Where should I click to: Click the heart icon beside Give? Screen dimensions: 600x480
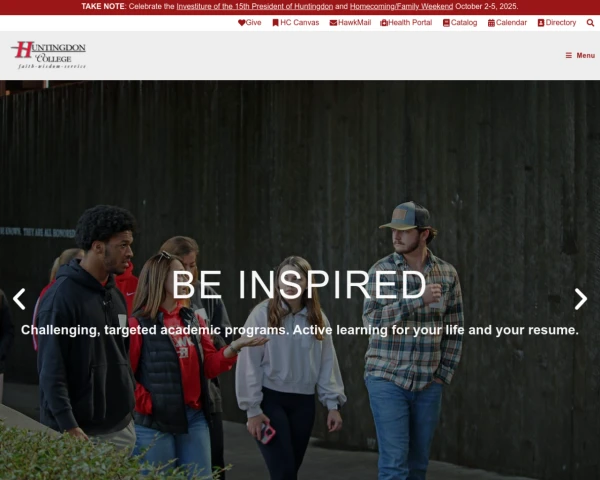tap(241, 23)
